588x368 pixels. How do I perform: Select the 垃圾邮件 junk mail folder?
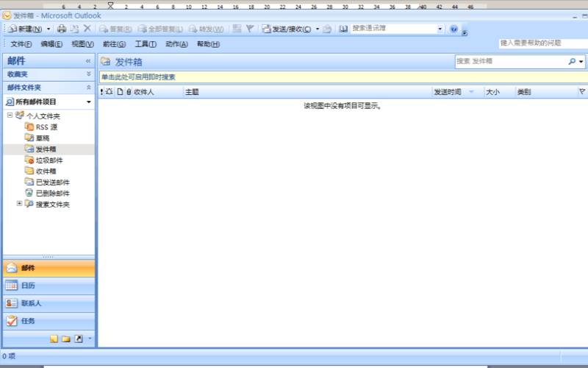point(49,160)
